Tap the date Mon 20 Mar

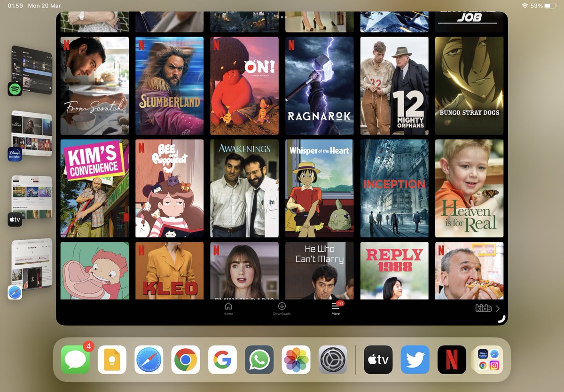pos(44,6)
